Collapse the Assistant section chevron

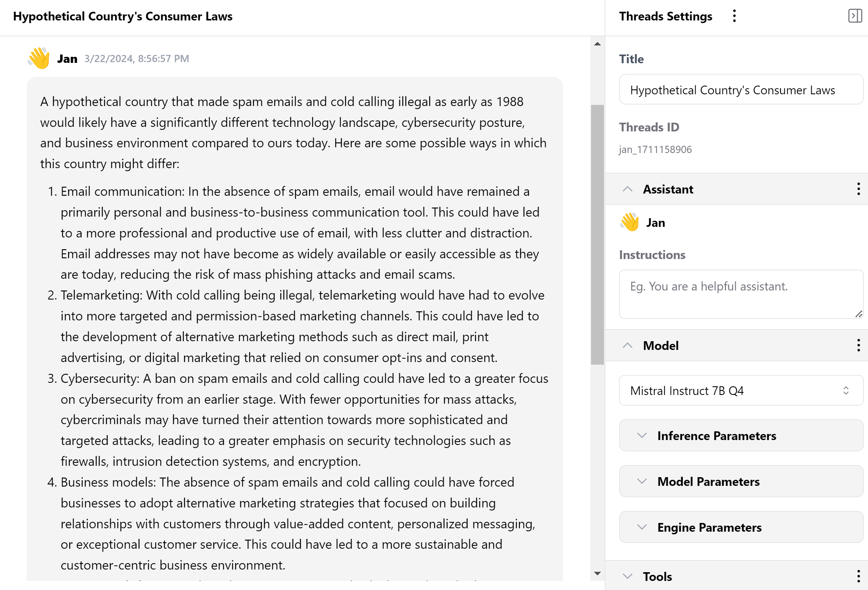point(628,189)
